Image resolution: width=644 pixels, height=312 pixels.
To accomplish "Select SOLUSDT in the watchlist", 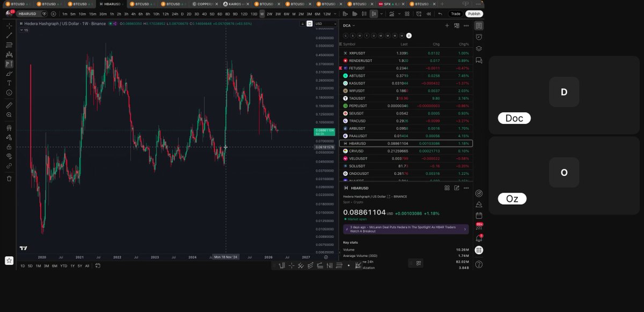I will (407, 166).
